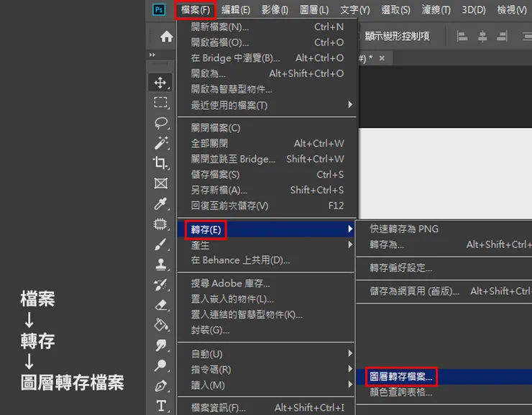532x415 pixels.
Task: Select the Pen tool
Action: (x=160, y=386)
